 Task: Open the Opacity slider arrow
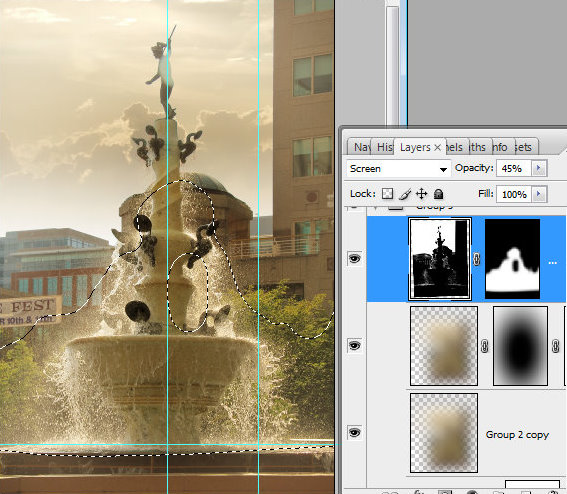pos(538,168)
